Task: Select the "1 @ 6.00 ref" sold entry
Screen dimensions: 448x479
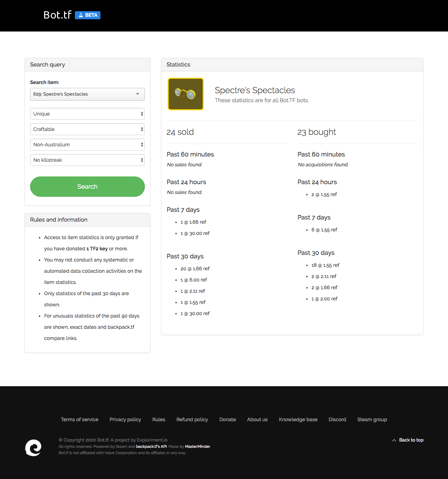Action: point(194,280)
